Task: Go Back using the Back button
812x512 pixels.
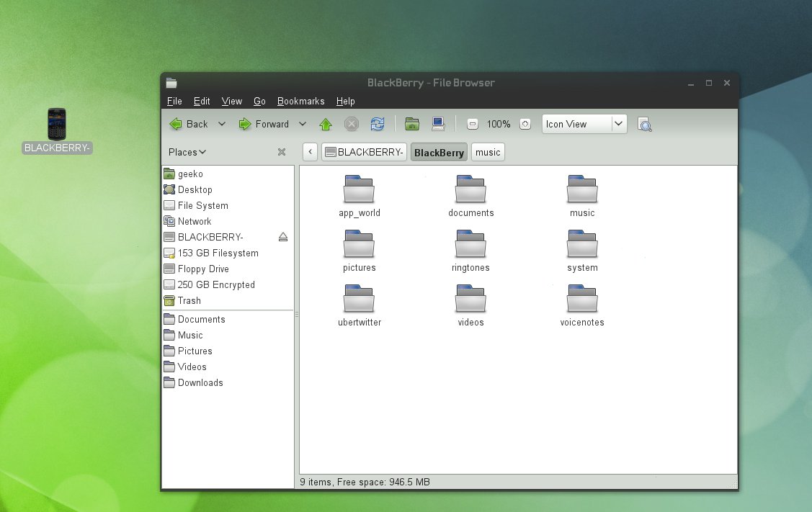Action: (189, 124)
